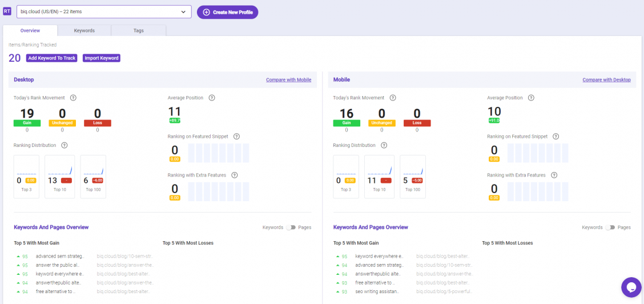The image size is (644, 304).
Task: Open help icon for Desktop Today's Rank Movement
Action: pos(73,98)
